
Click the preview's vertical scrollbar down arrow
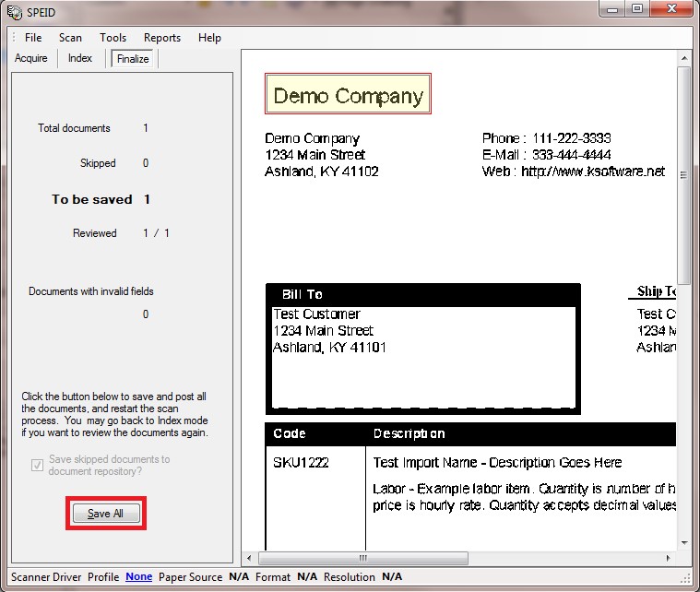click(684, 542)
